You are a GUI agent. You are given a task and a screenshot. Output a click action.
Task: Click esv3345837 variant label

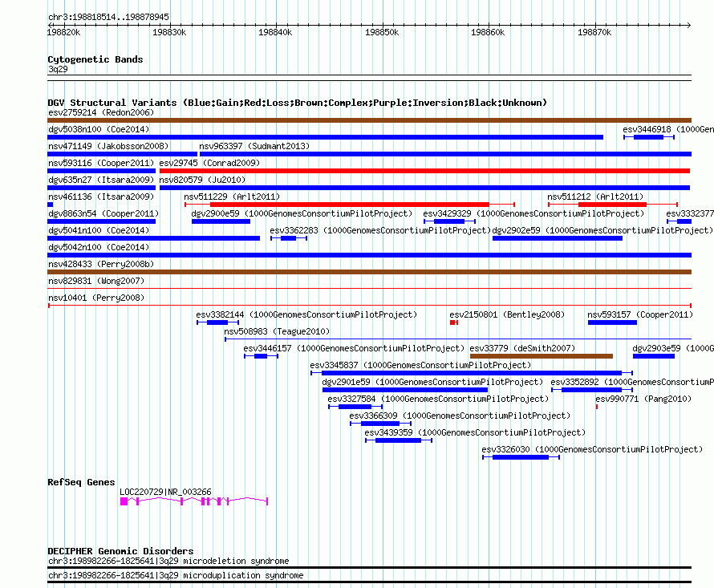420,365
